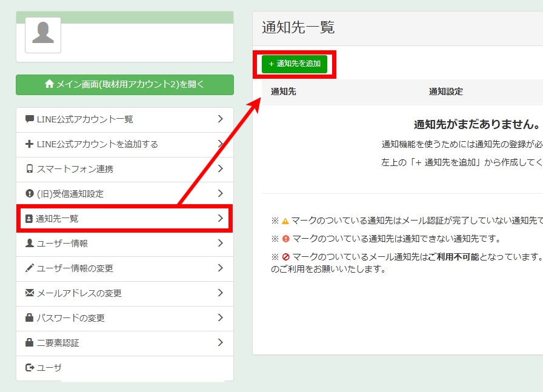Click the person icon beside ユーザー情報
Image resolution: width=543 pixels, height=392 pixels.
(x=30, y=244)
